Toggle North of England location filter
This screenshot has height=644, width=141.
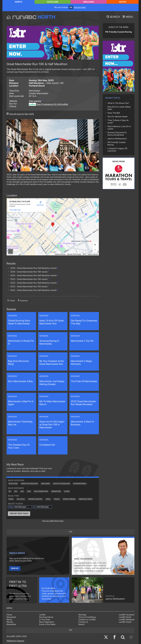(29, 483)
